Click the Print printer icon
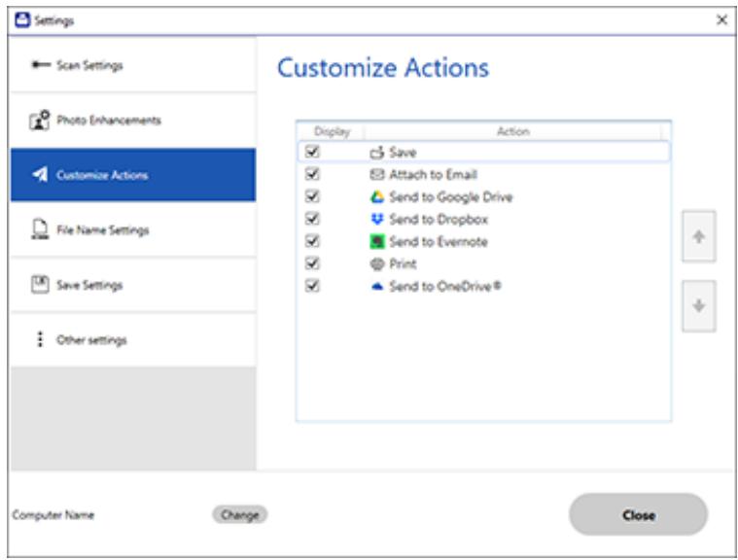738x560 pixels. click(377, 264)
